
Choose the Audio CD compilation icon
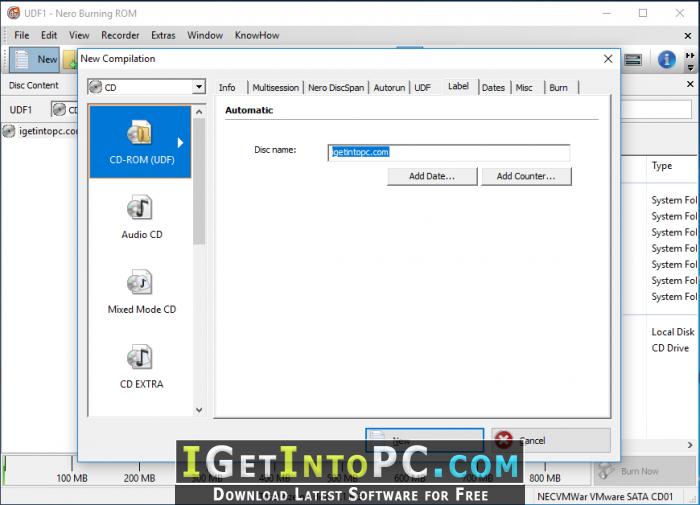140,207
